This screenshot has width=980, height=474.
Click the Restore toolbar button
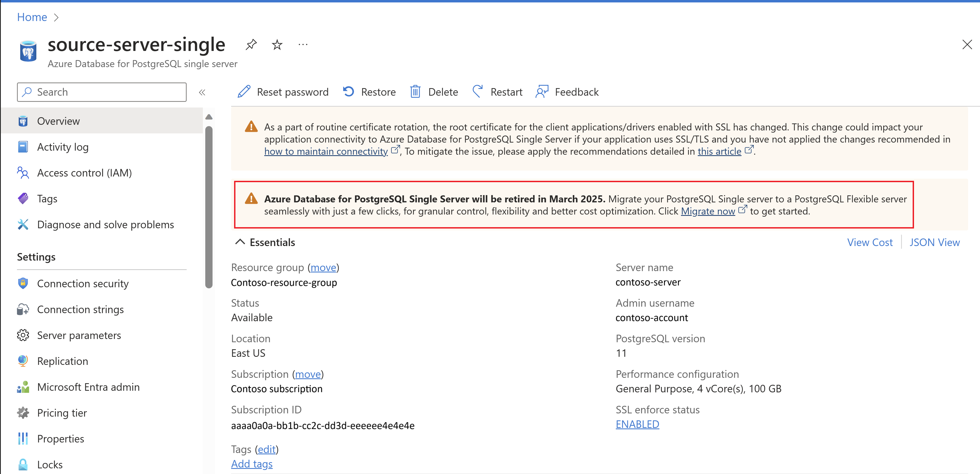[x=369, y=92]
